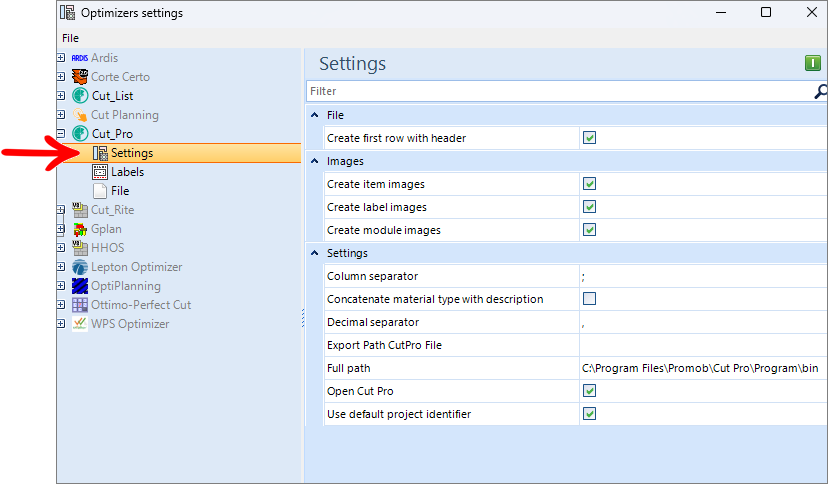Toggle Create item images checkbox
Viewport: 828px width, 484px height.
(589, 184)
